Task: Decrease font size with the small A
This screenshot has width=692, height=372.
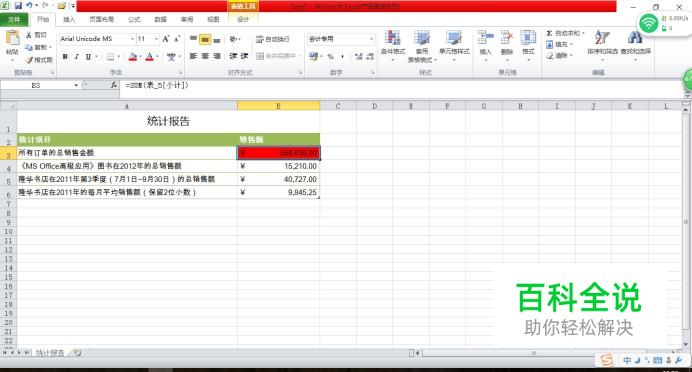Action: tap(177, 39)
